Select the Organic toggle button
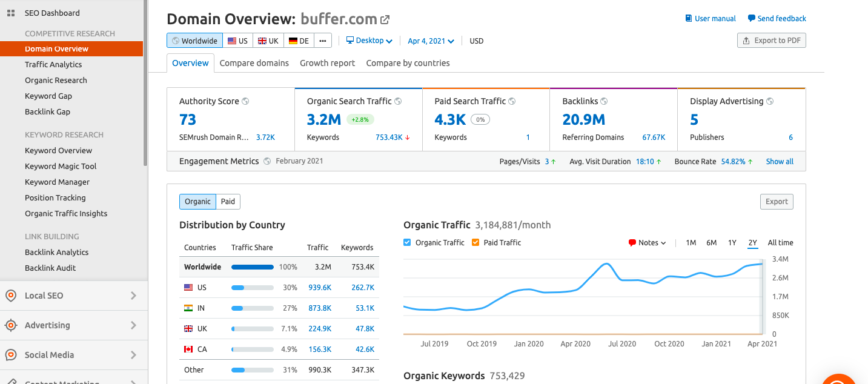 (197, 202)
